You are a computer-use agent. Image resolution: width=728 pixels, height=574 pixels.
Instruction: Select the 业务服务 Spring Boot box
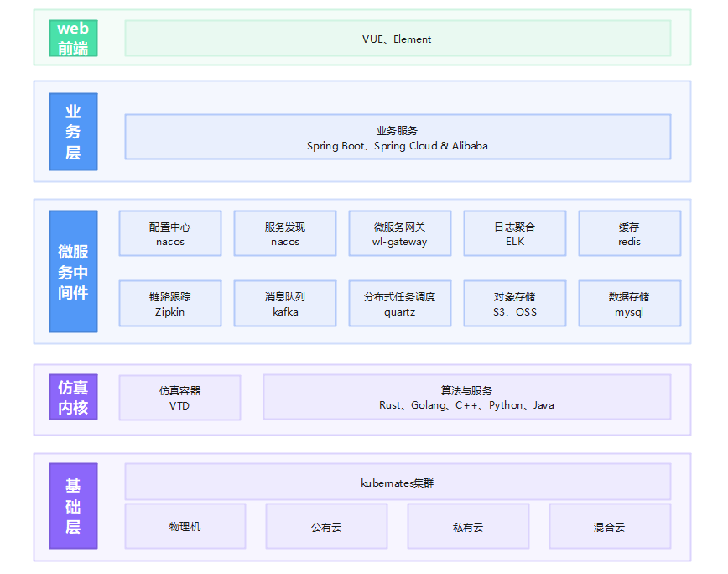pos(398,137)
